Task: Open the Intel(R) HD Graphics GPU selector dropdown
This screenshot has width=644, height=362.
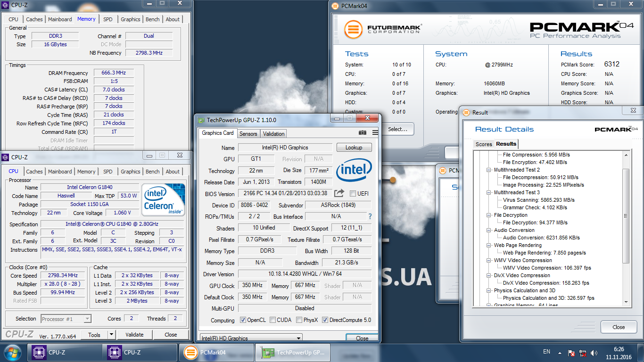Action: click(251, 338)
